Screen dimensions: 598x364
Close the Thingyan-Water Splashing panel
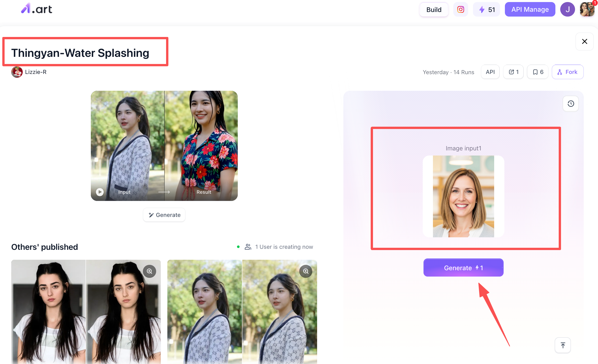pos(584,41)
